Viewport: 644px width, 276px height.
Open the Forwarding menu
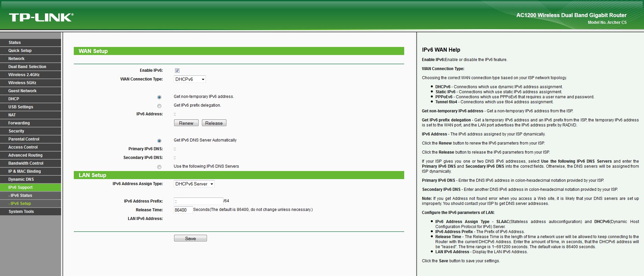click(x=31, y=123)
